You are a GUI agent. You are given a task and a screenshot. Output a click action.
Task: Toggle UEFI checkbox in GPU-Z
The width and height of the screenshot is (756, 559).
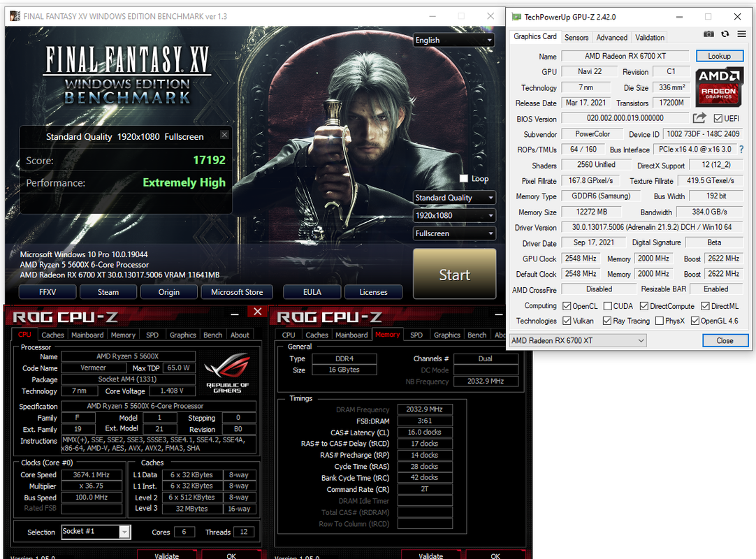click(718, 118)
